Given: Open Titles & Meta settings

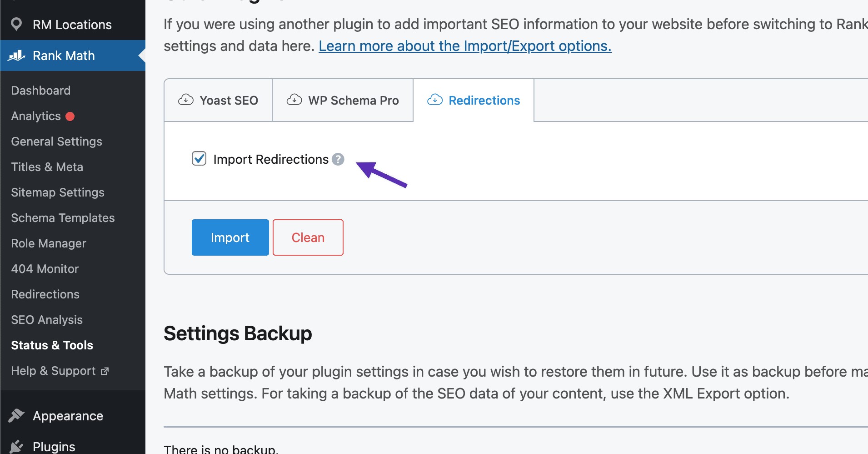Looking at the screenshot, I should pyautogui.click(x=47, y=167).
